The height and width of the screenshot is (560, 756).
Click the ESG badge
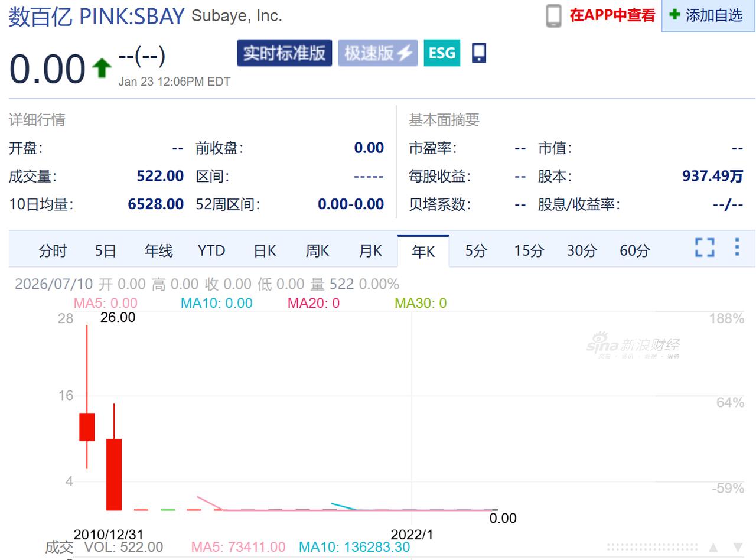click(x=442, y=53)
